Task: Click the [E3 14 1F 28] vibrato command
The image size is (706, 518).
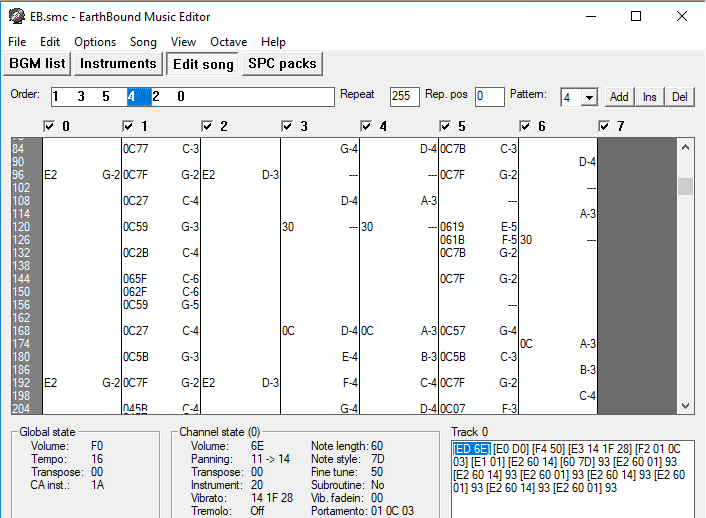Action: click(x=600, y=449)
